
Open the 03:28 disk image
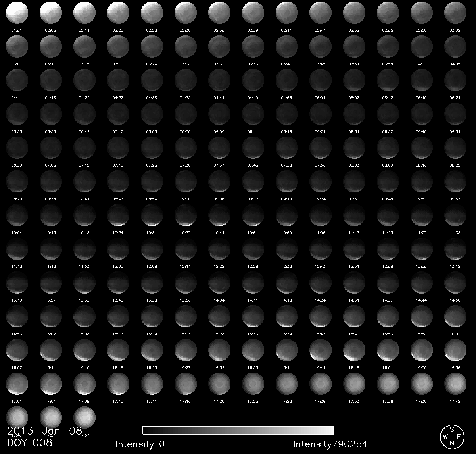[186, 47]
